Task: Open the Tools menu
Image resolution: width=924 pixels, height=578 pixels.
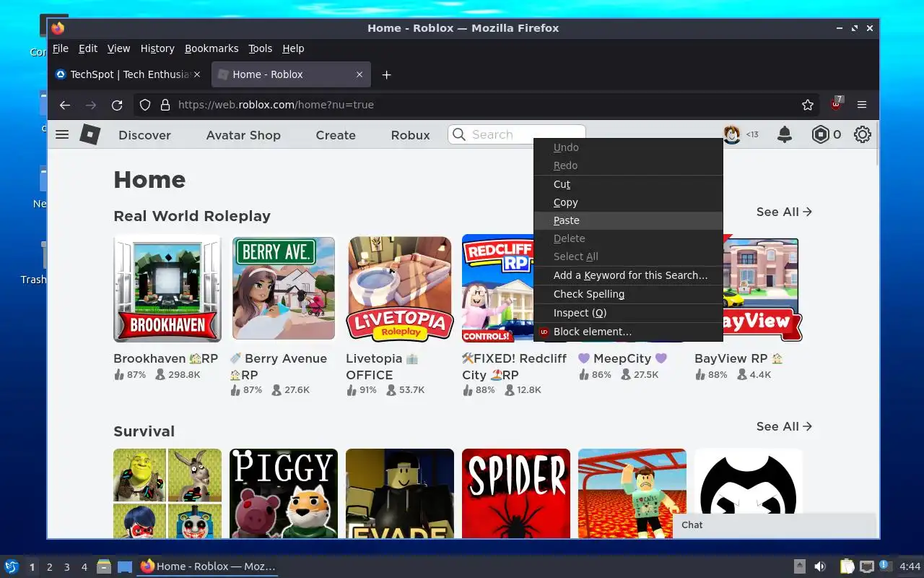Action: point(261,48)
